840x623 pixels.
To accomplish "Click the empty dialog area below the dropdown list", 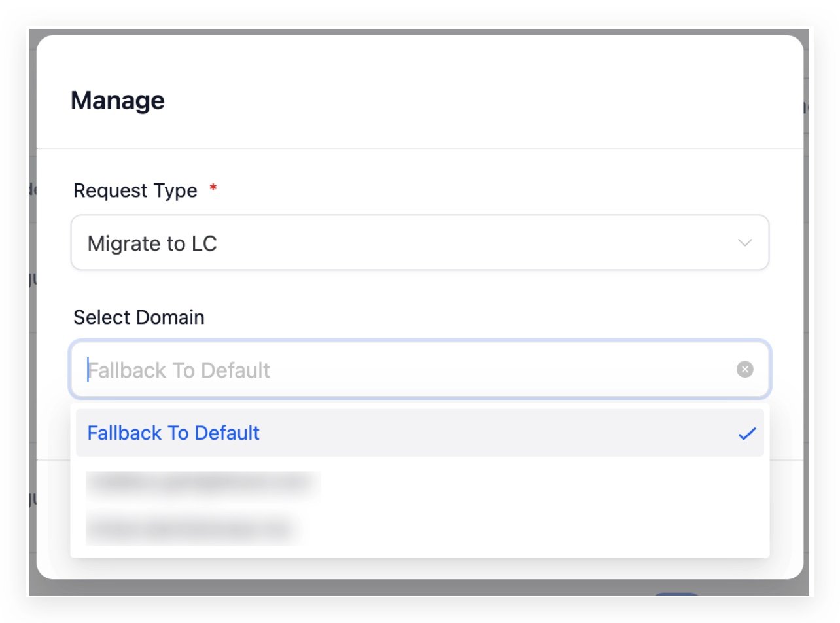I will click(x=419, y=568).
